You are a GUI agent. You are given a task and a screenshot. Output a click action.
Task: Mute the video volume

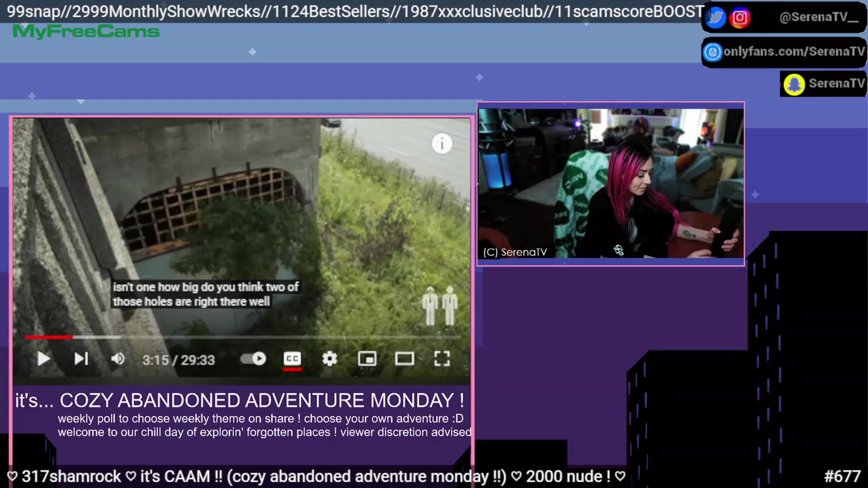[x=118, y=359]
